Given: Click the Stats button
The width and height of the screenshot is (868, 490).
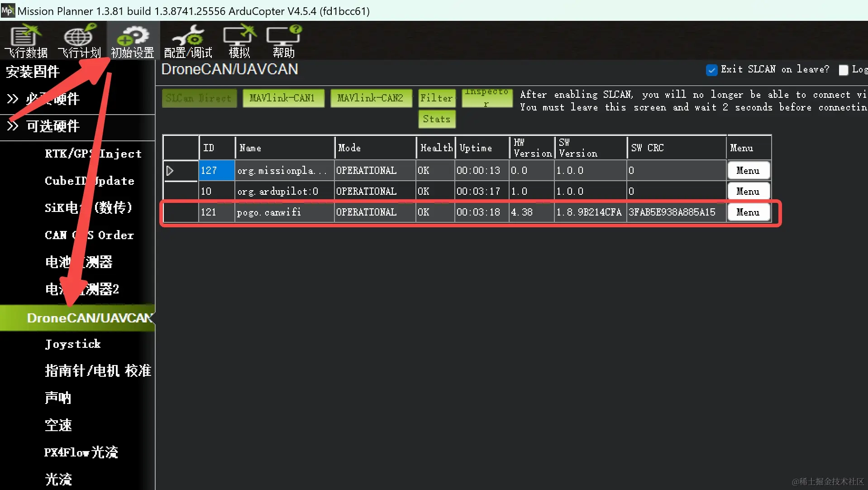Looking at the screenshot, I should tap(437, 119).
